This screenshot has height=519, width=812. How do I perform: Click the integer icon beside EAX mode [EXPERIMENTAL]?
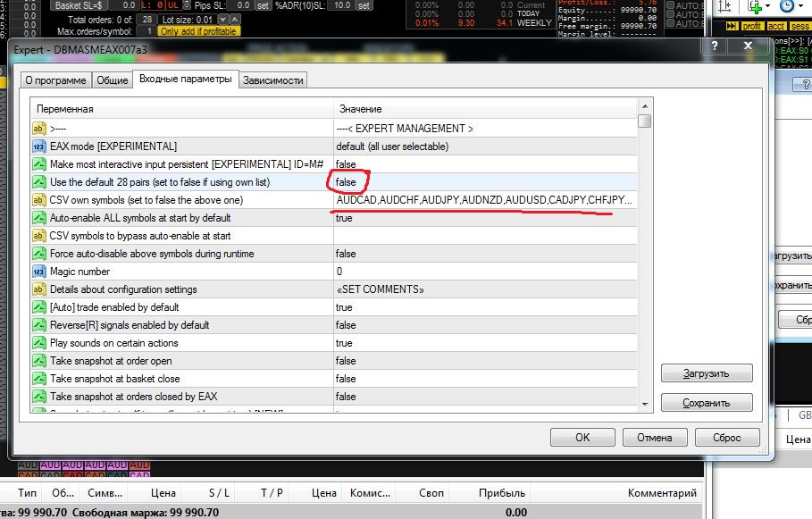point(38,146)
